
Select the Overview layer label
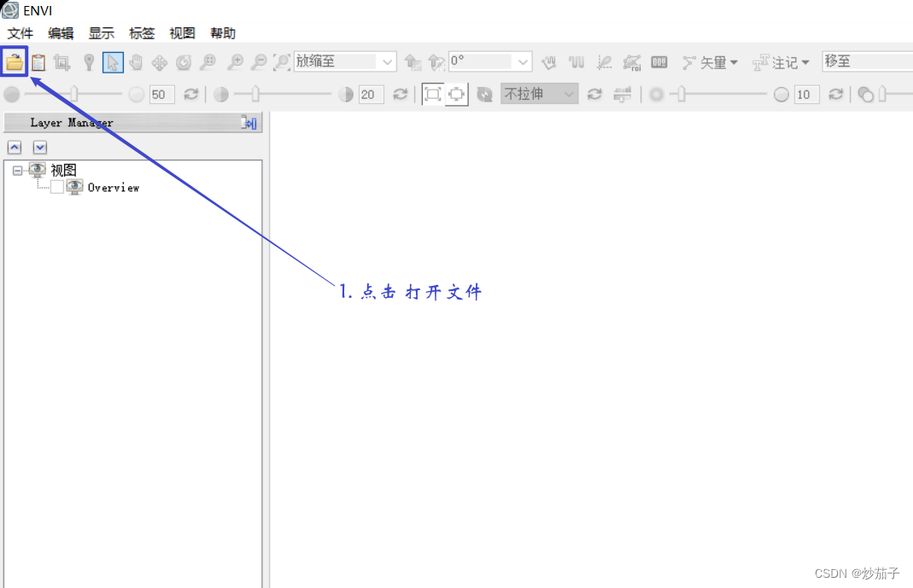[114, 187]
